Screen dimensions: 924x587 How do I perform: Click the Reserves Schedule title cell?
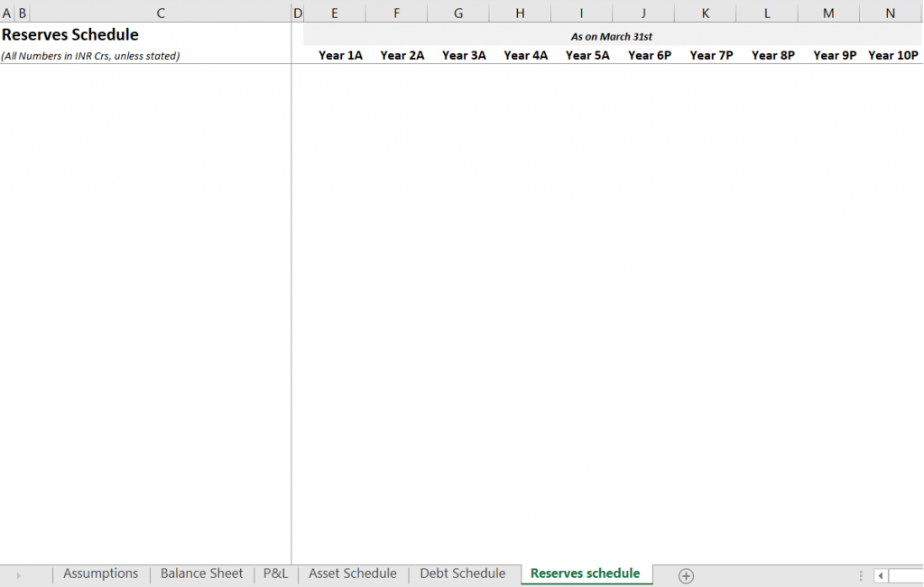coord(70,35)
